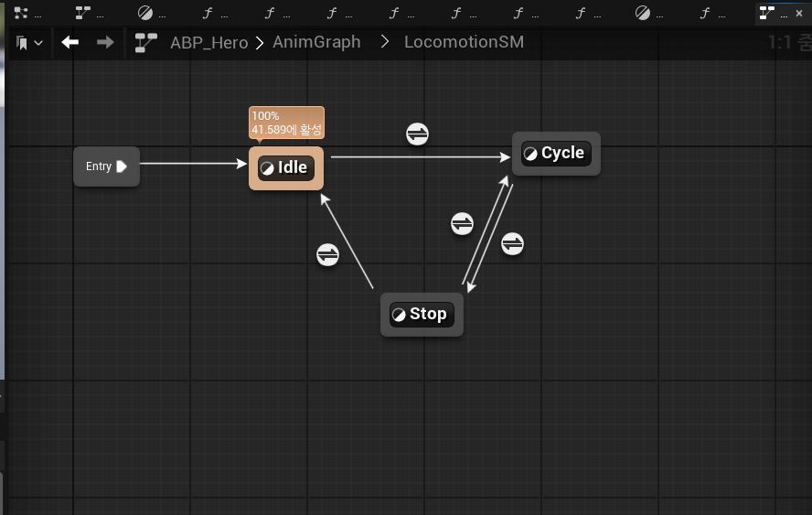Navigate back with the left arrow
Screen dimensions: 812x515
click(x=69, y=42)
